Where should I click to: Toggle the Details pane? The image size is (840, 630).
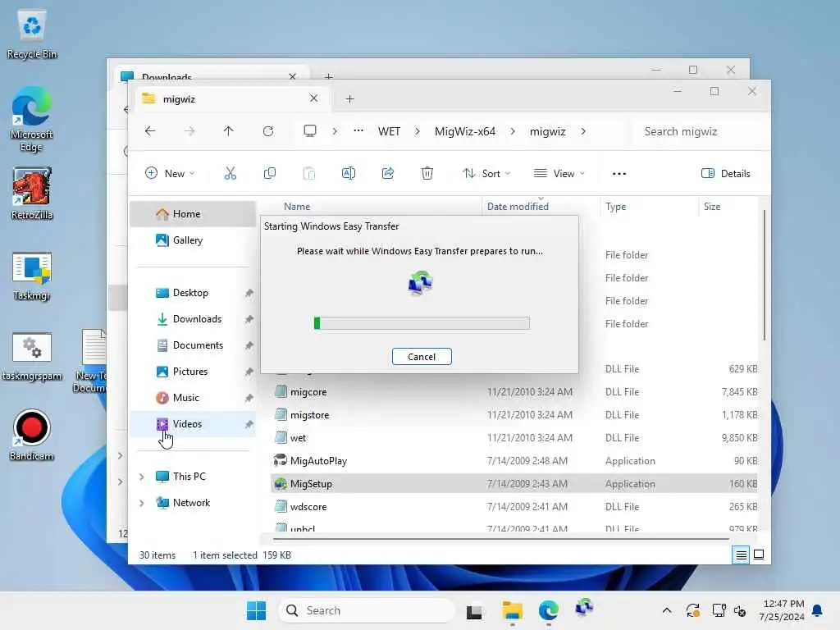click(x=725, y=173)
